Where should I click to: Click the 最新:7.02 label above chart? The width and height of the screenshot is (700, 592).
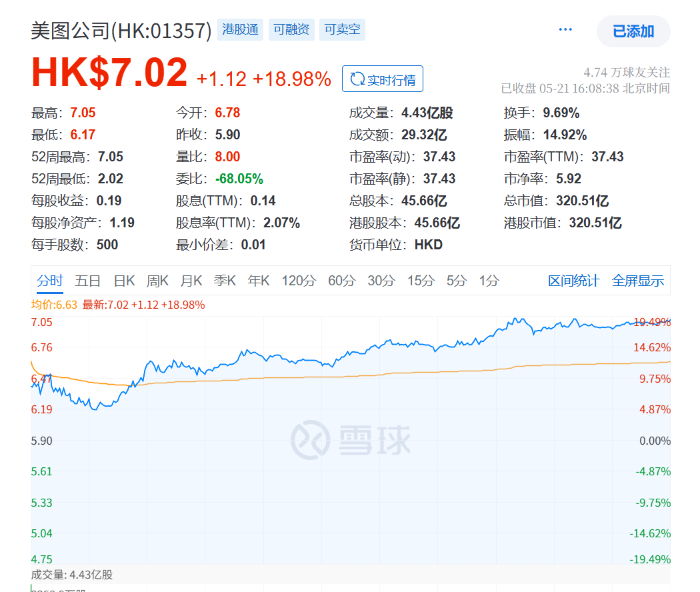(144, 305)
